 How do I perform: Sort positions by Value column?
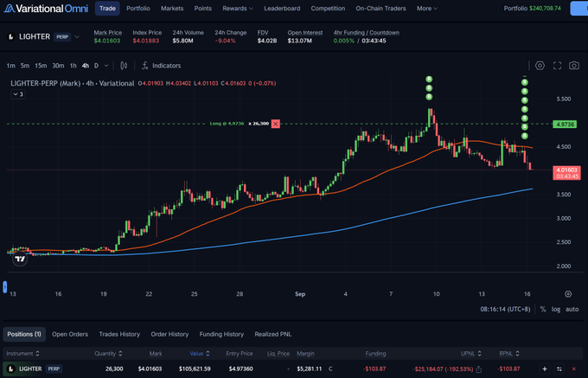click(200, 354)
